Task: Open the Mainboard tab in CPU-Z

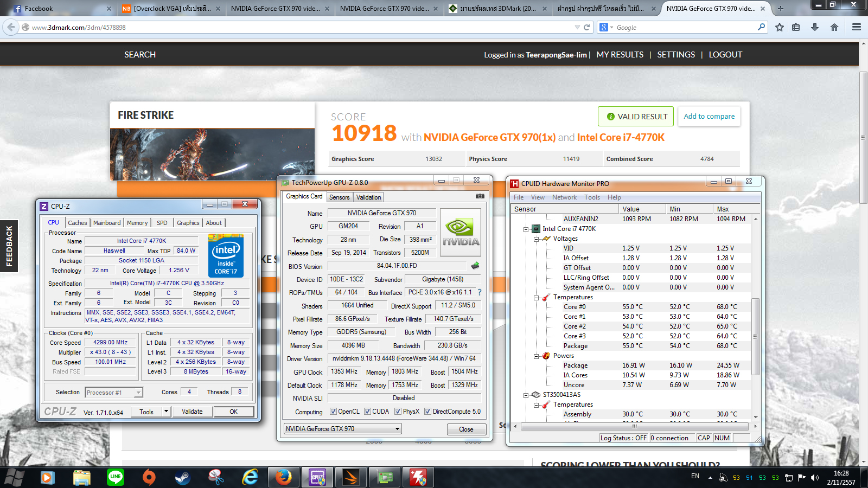Action: coord(107,223)
